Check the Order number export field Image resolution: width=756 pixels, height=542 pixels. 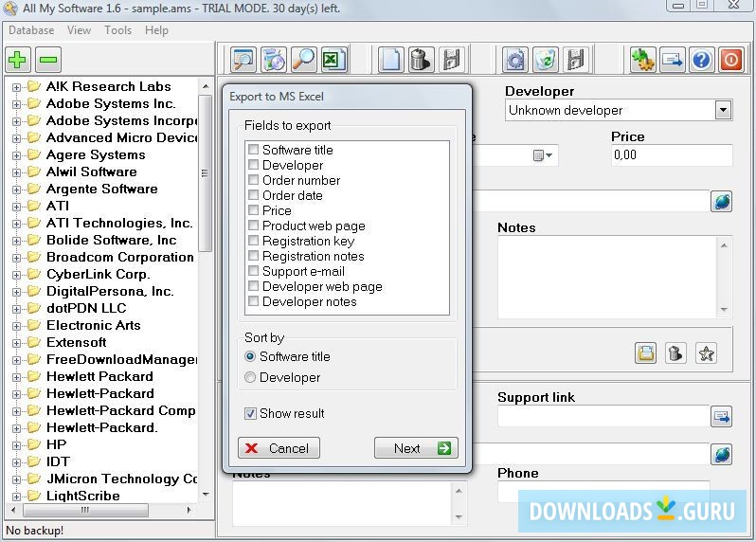pyautogui.click(x=253, y=180)
